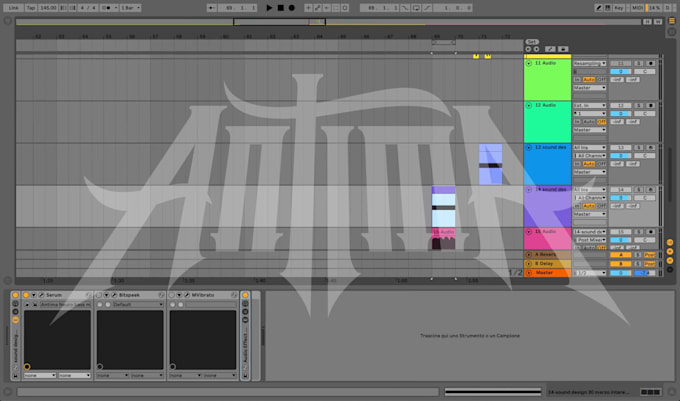
Task: Toggle the Punch-Out switch icon
Action: coord(427,8)
